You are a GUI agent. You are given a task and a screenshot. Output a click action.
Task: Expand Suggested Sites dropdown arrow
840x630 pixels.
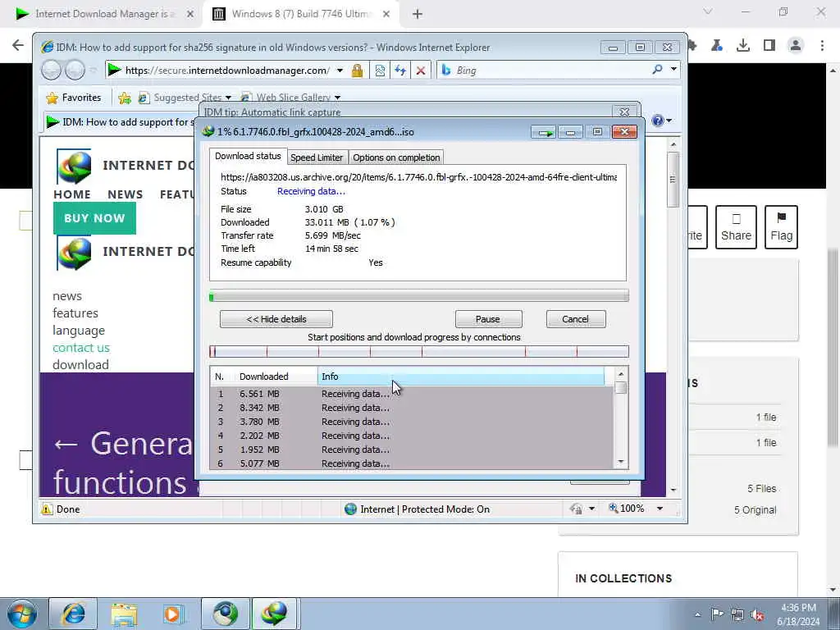pos(228,98)
